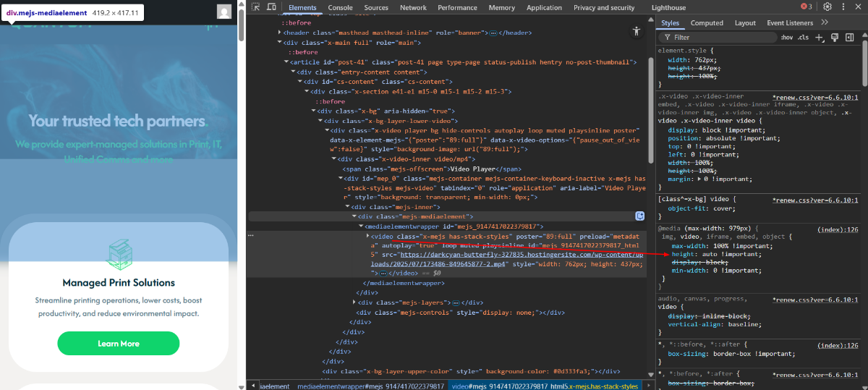
Task: Open the Application tab
Action: click(x=544, y=7)
